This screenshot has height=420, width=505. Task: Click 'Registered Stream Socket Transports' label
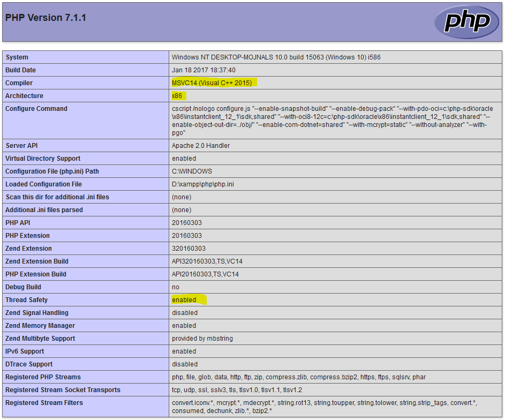63,391
